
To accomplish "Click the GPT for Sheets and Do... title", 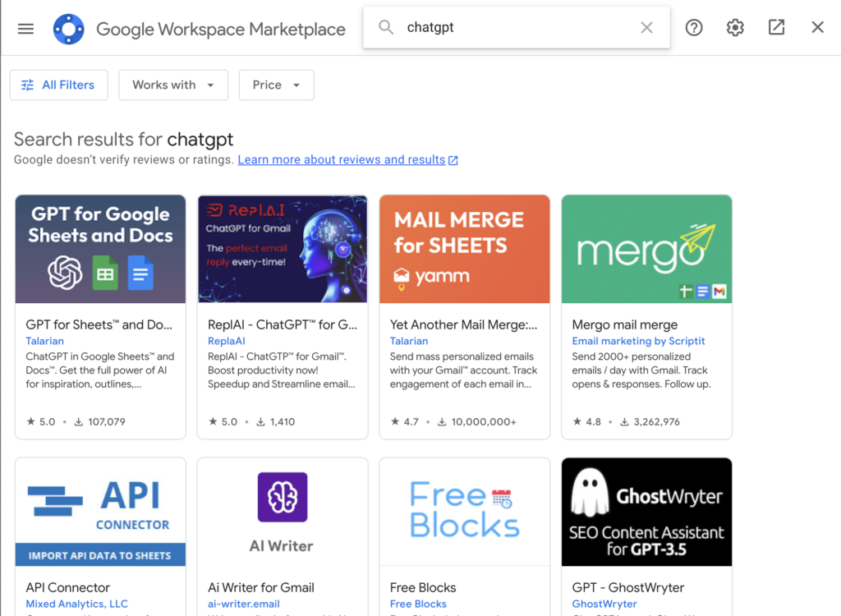I will pos(99,324).
